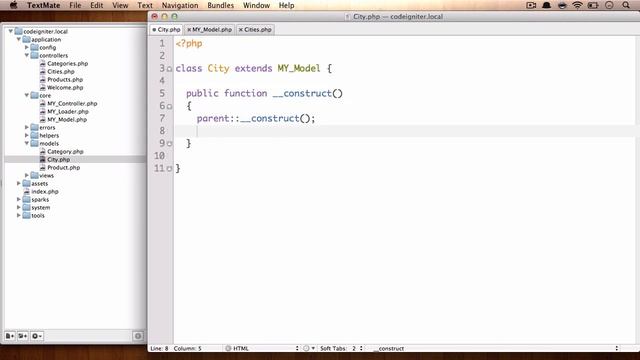Expand the helpers folder
This screenshot has height=360, width=640.
coord(27,136)
